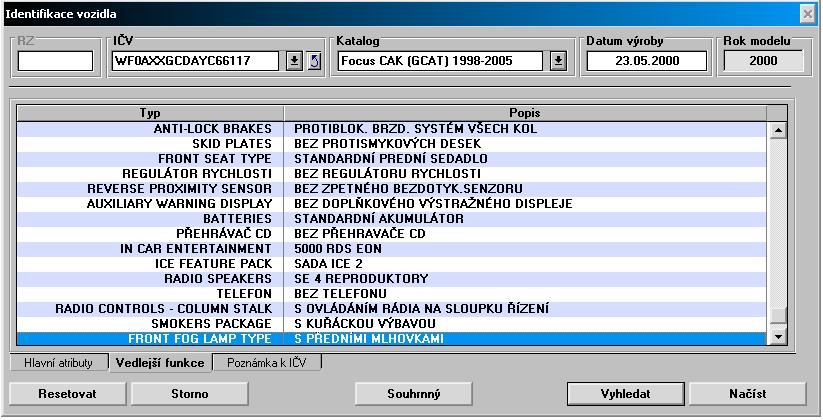Click the Datum výroby date field
Image resolution: width=823 pixels, height=420 pixels.
pyautogui.click(x=646, y=61)
